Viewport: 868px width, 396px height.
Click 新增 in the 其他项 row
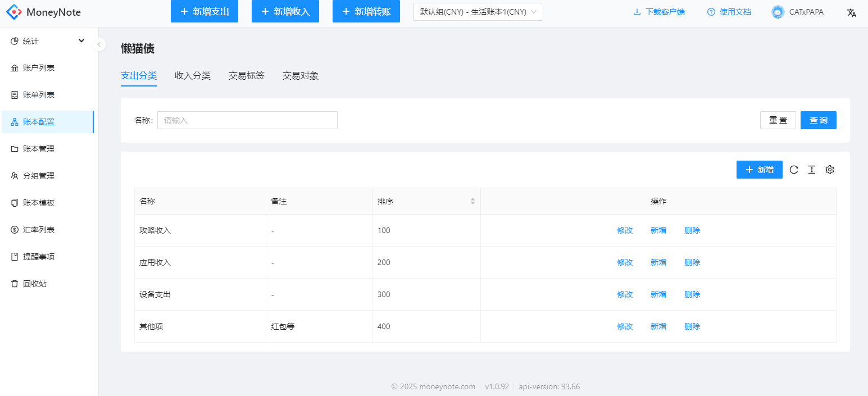(x=658, y=326)
